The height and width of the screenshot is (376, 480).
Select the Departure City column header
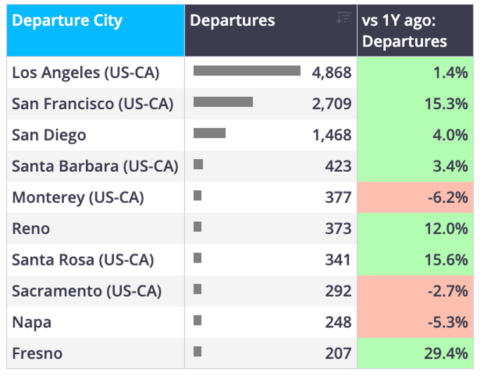coord(95,31)
